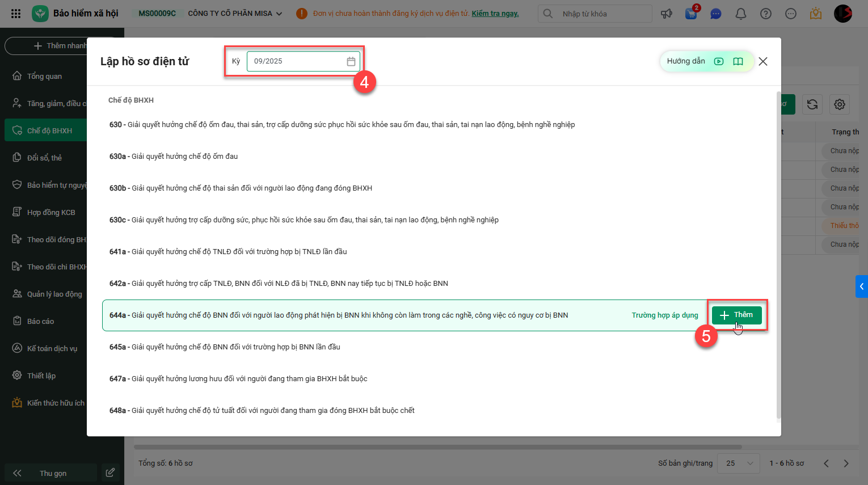
Task: Open Tổng quan in the sidebar
Action: click(x=45, y=76)
